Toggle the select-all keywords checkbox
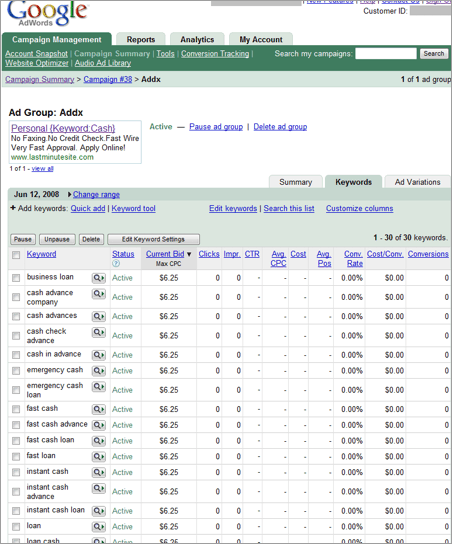 coord(16,255)
